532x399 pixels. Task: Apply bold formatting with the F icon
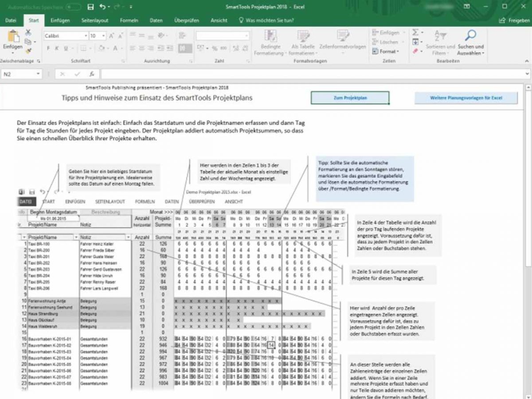47,49
